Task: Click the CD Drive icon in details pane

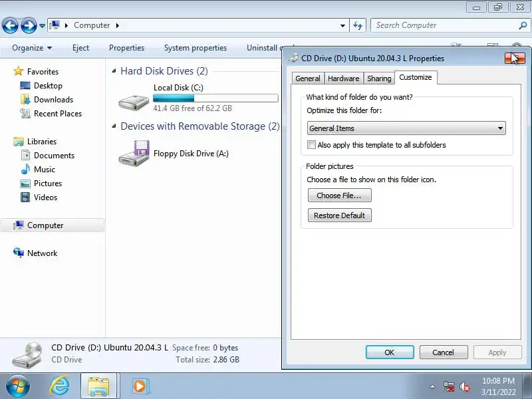Action: (27, 355)
